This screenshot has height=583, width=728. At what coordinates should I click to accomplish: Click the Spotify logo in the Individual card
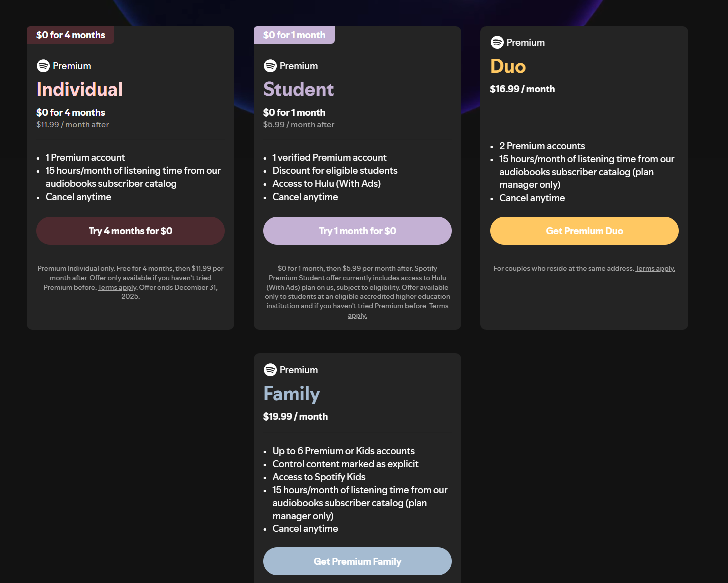[x=43, y=66]
